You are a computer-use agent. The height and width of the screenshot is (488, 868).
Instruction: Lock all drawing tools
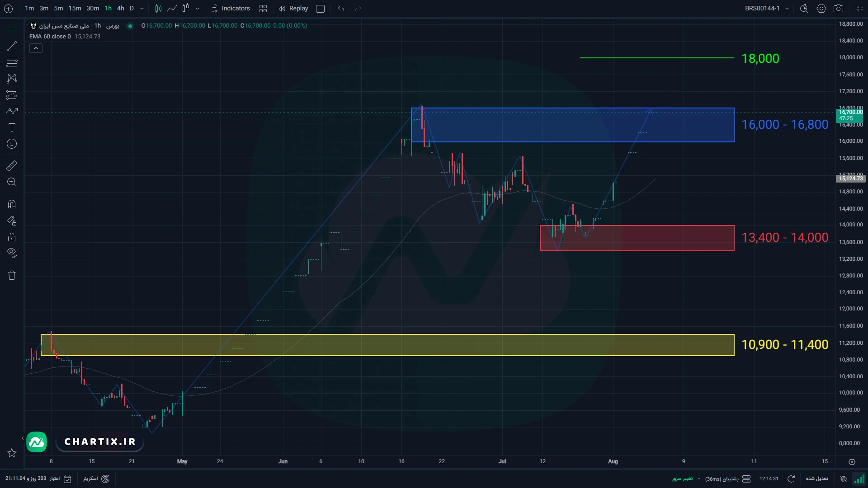coord(12,237)
